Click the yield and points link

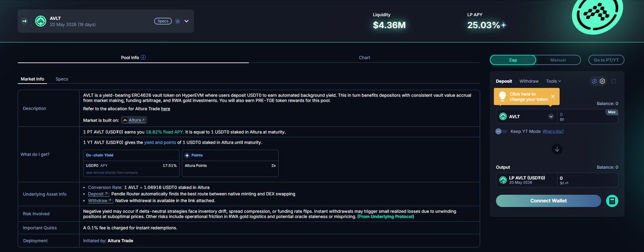point(159,142)
